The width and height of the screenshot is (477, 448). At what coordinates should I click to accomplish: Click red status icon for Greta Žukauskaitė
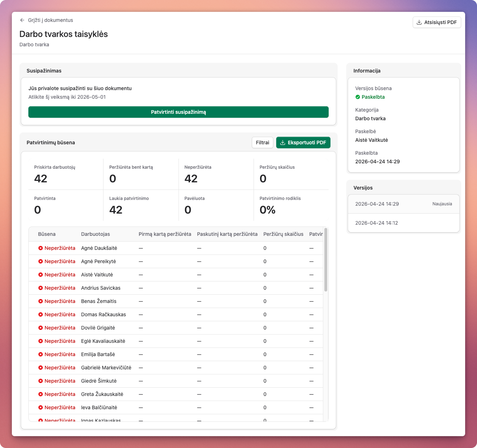[x=41, y=394]
